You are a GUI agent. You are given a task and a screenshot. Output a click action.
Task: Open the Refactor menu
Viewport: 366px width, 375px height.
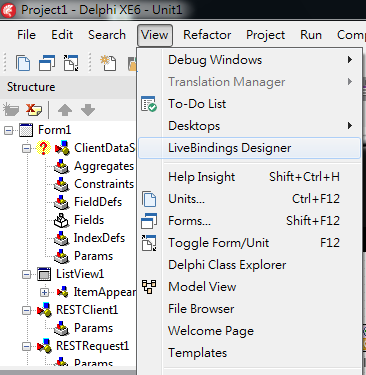(x=207, y=35)
